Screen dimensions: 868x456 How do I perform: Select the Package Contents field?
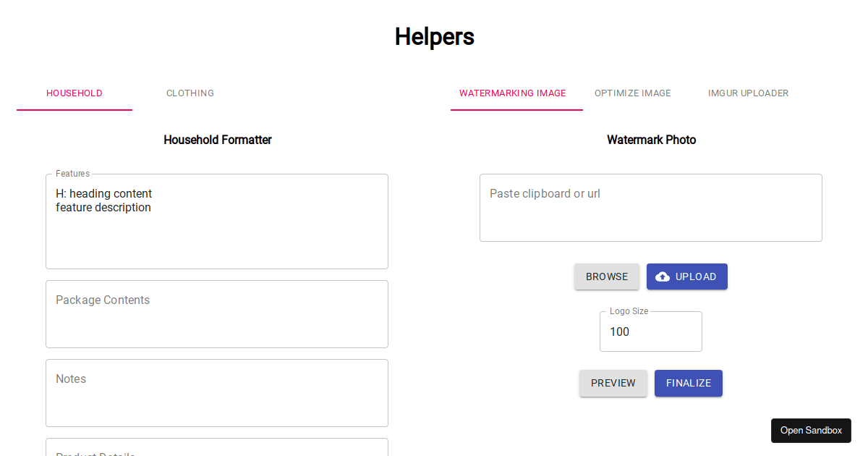pos(217,314)
